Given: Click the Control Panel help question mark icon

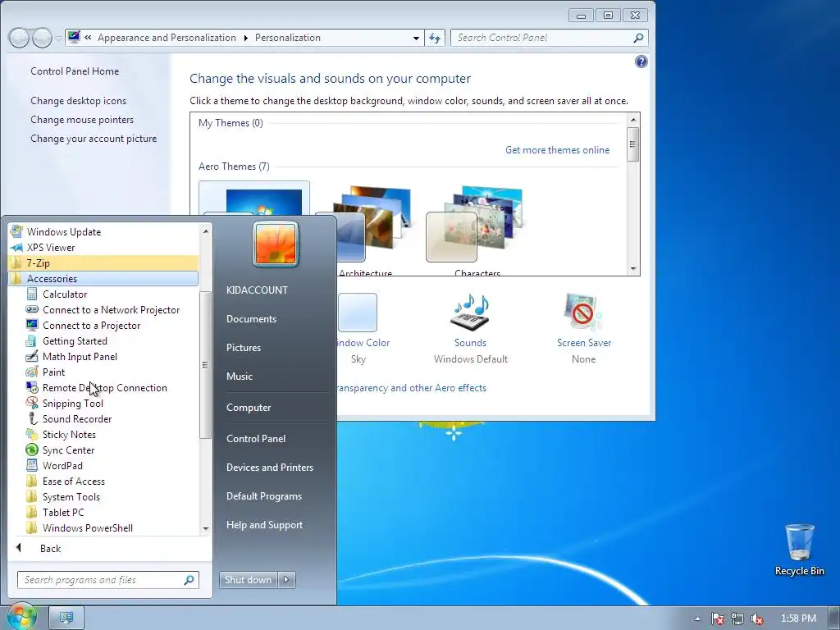Looking at the screenshot, I should [641, 62].
